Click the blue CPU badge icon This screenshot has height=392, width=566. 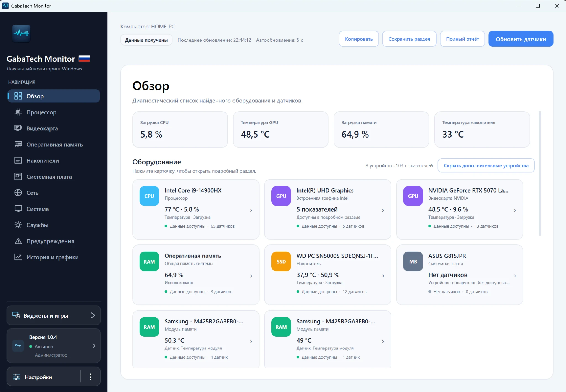149,196
